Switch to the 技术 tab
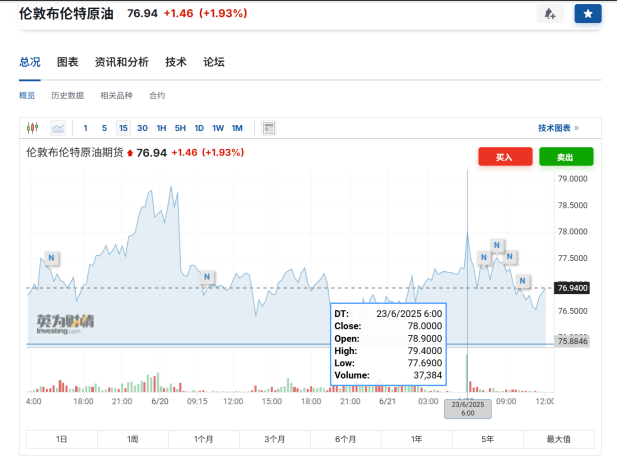This screenshot has width=617, height=457. coord(175,62)
